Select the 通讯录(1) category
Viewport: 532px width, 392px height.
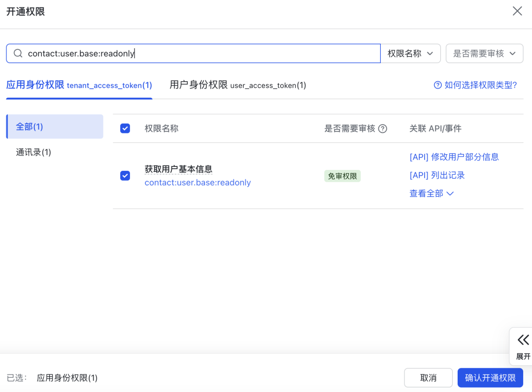(33, 152)
